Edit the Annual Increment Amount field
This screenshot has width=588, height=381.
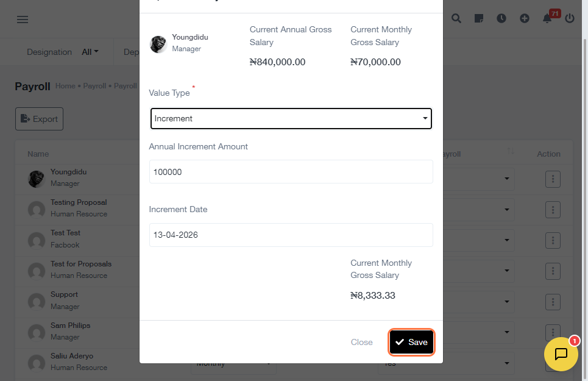click(x=291, y=172)
